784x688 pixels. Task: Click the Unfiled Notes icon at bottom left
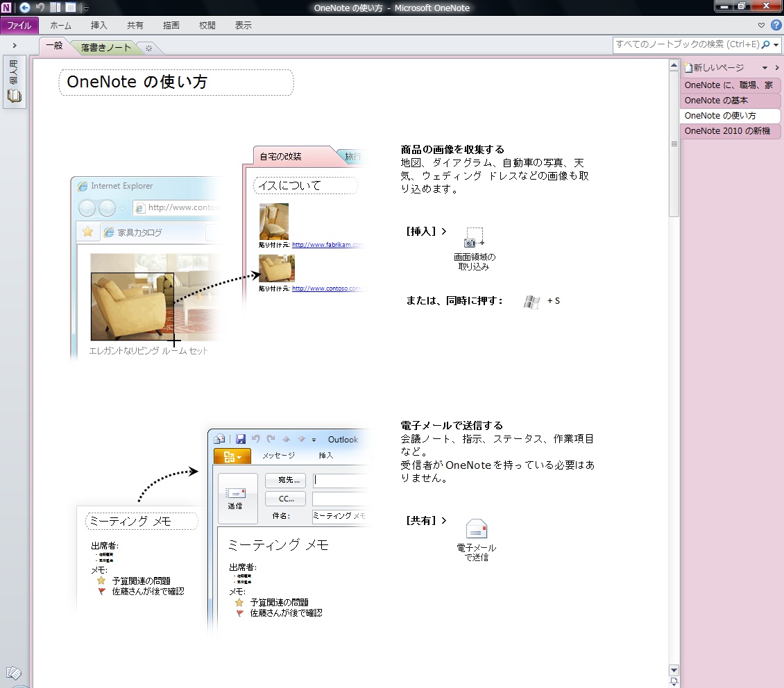tap(13, 673)
